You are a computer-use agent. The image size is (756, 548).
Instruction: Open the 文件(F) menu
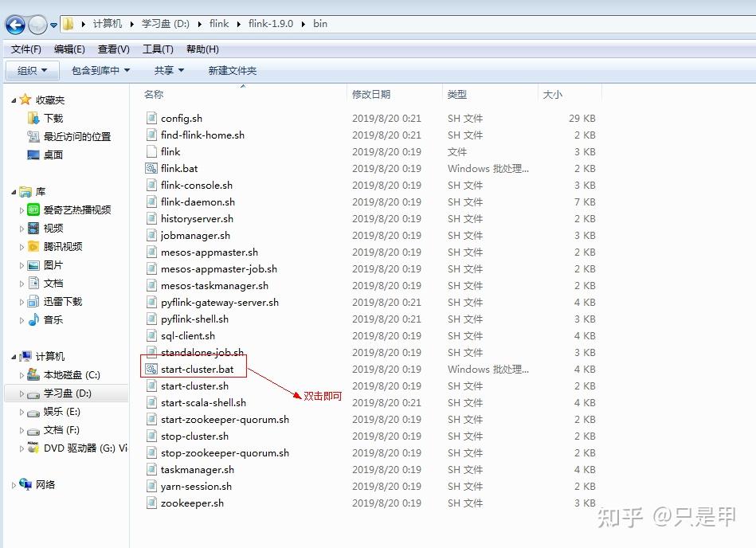26,49
